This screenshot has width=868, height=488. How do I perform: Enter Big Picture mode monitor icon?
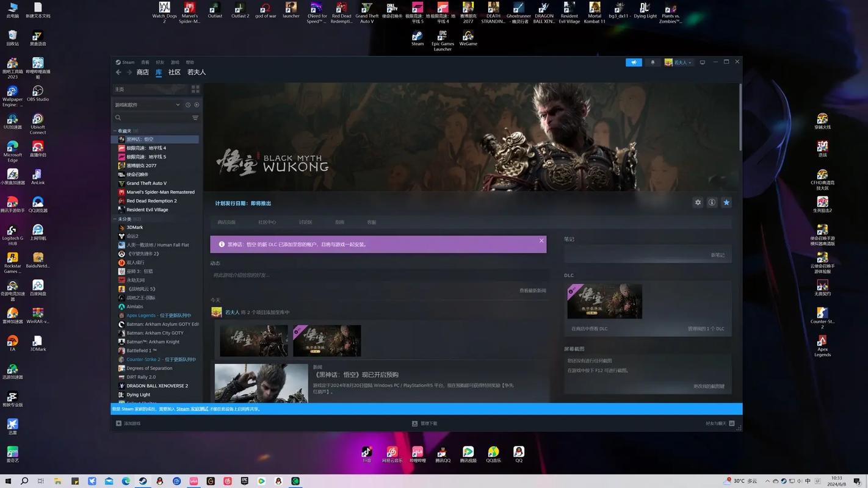click(x=703, y=62)
